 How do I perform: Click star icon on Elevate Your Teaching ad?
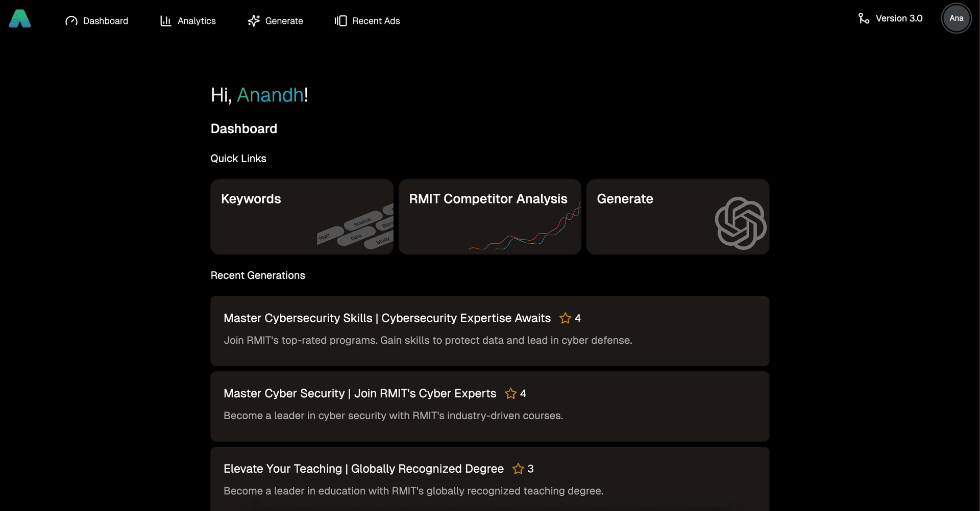[x=518, y=469]
